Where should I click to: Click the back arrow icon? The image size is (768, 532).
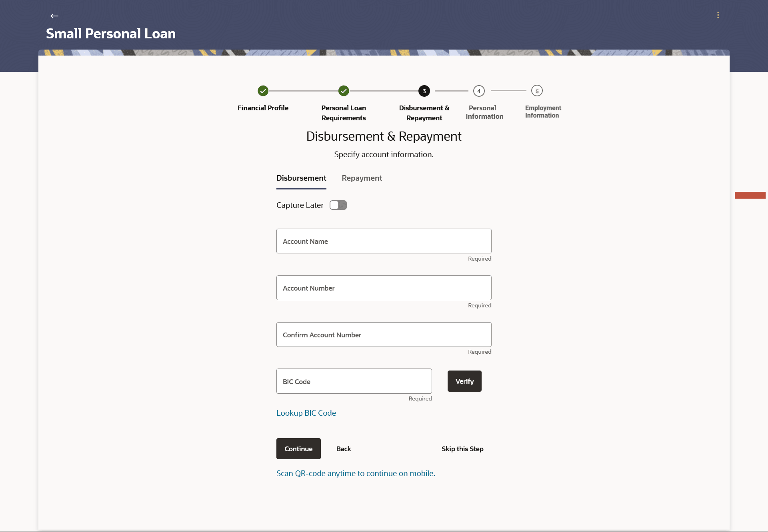[x=54, y=16]
